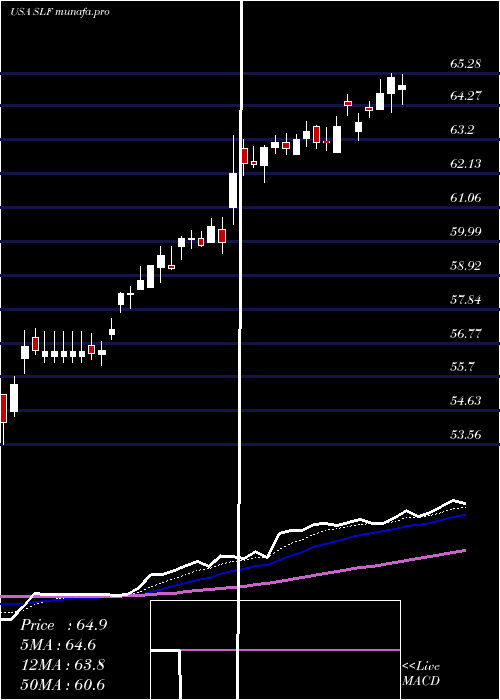Open the '<<Live MACD' link
The width and height of the screenshot is (500, 700).
click(421, 673)
